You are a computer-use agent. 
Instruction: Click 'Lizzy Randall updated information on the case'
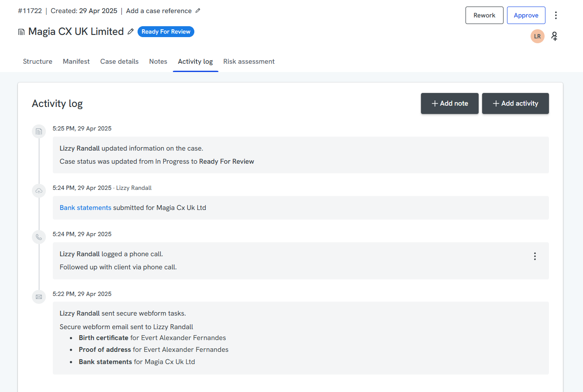click(131, 148)
